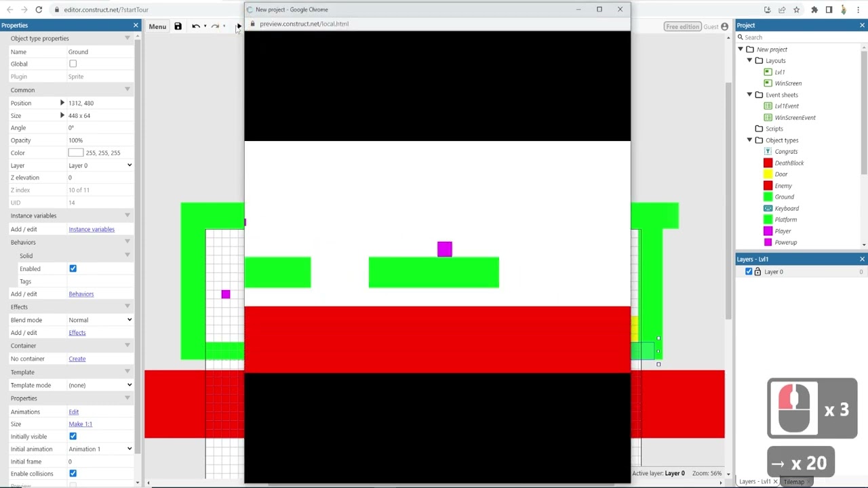The width and height of the screenshot is (868, 488).
Task: Click the Effects add/edit link
Action: (x=77, y=333)
